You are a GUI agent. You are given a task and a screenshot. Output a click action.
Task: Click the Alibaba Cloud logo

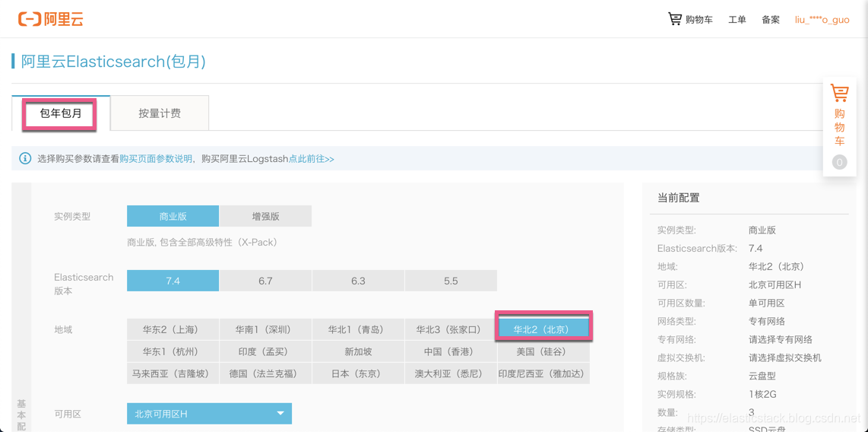point(50,19)
